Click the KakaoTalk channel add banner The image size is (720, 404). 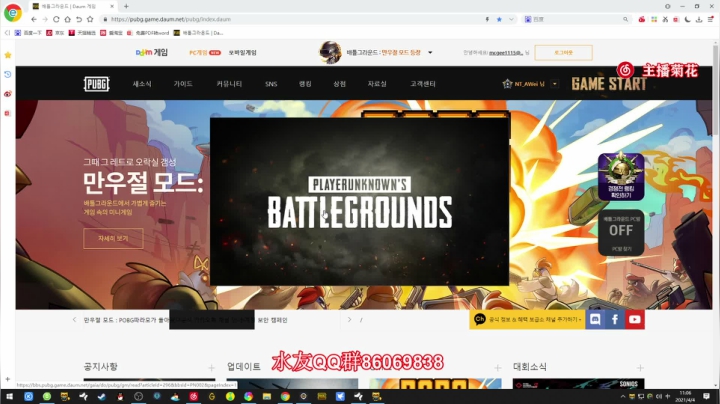click(x=527, y=320)
